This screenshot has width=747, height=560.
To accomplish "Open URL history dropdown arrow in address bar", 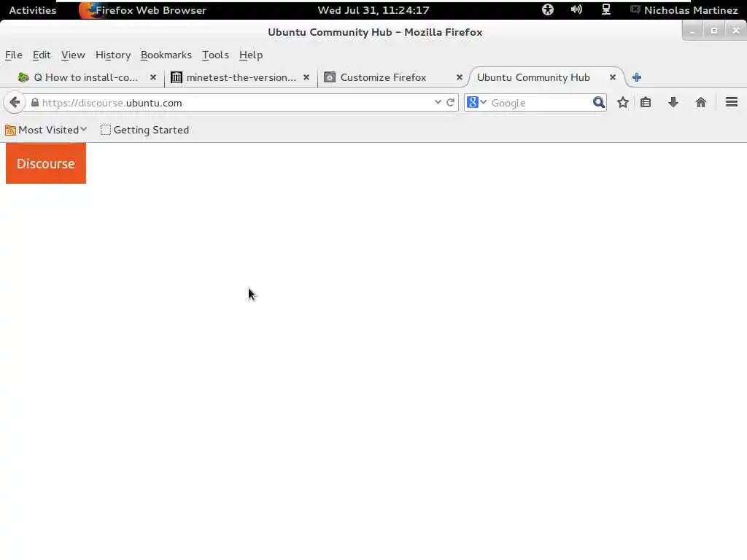I will (x=438, y=102).
